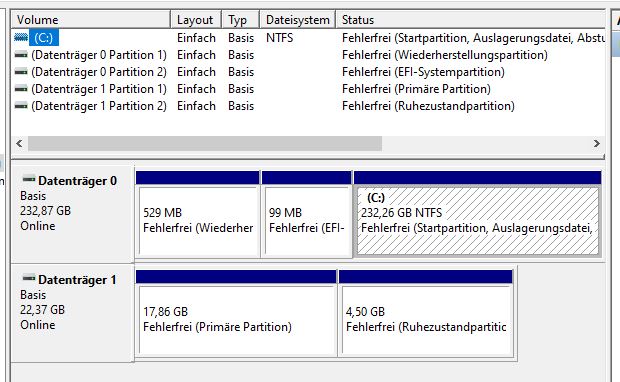Viewport: 620px width, 382px height.
Task: Sort by the Typ column header
Action: (x=240, y=20)
